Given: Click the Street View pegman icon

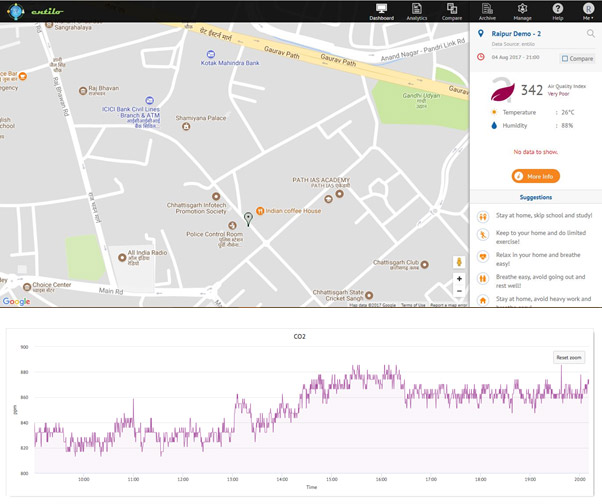Looking at the screenshot, I should (x=459, y=262).
